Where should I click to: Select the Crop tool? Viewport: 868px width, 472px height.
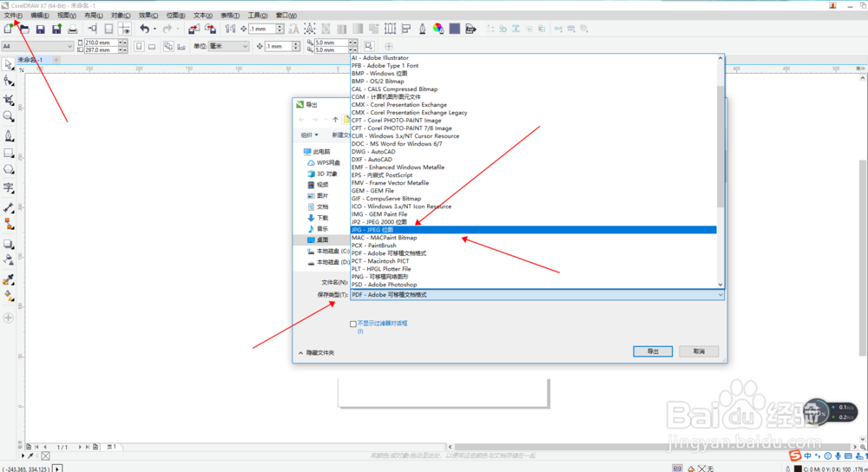(x=9, y=100)
